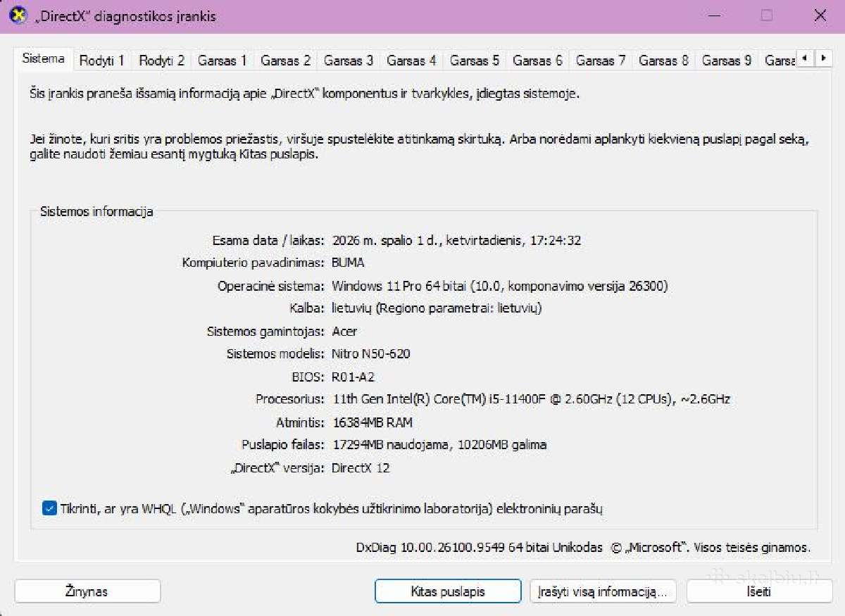Click the "Sistemos informacija" group label
Screen dimensions: 845x616
click(x=96, y=211)
